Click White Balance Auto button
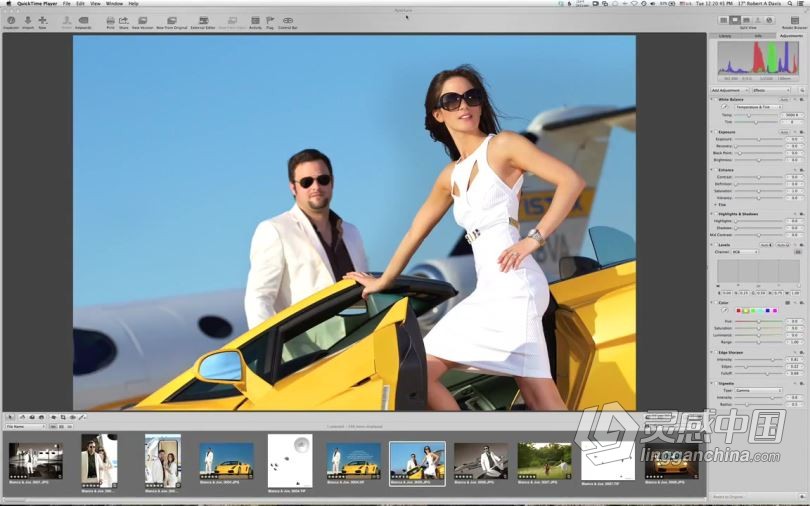 (784, 99)
